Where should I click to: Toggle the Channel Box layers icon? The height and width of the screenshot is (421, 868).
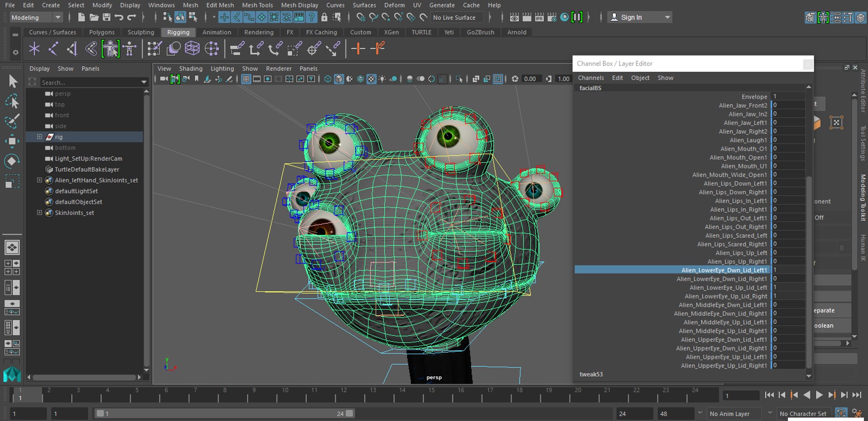point(861,17)
